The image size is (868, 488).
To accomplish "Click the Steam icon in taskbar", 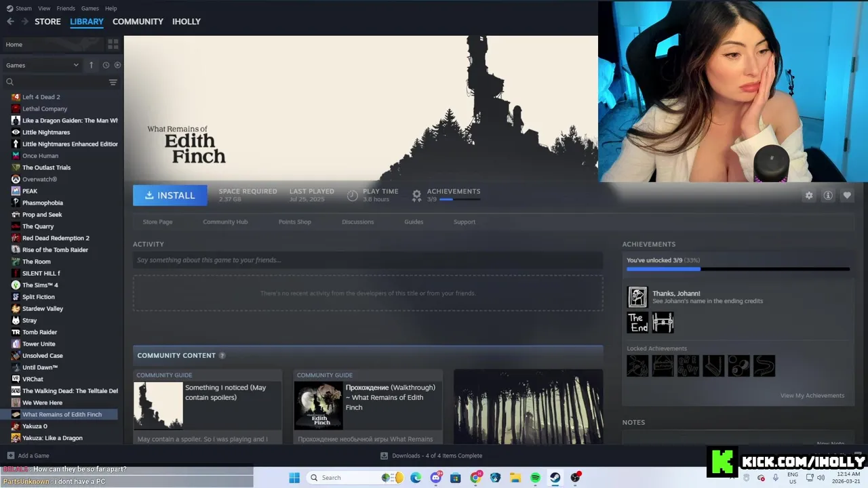I will [555, 478].
